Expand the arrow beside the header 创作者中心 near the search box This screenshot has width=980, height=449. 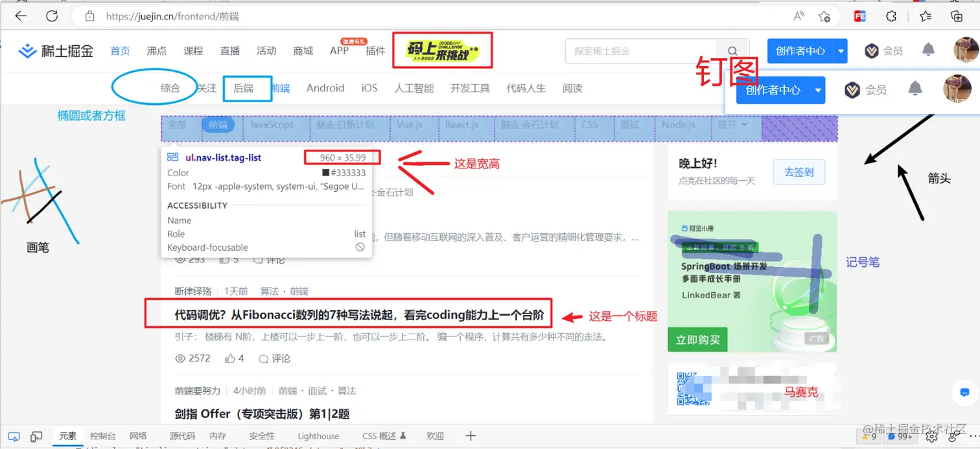coord(841,51)
